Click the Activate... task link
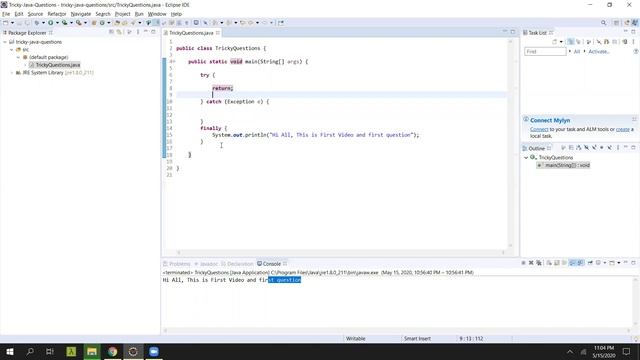This screenshot has height=360, width=640. pos(599,51)
